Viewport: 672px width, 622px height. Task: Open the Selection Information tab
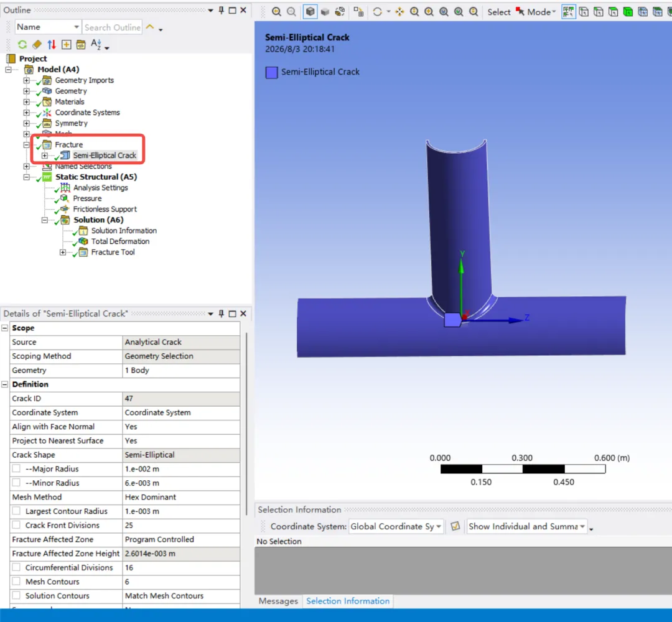[348, 601]
